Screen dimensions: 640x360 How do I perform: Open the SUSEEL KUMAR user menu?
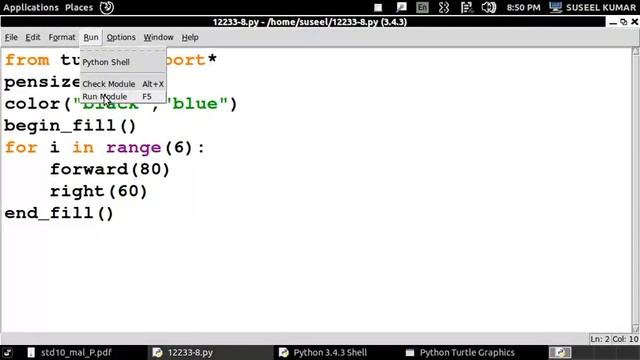tap(601, 7)
